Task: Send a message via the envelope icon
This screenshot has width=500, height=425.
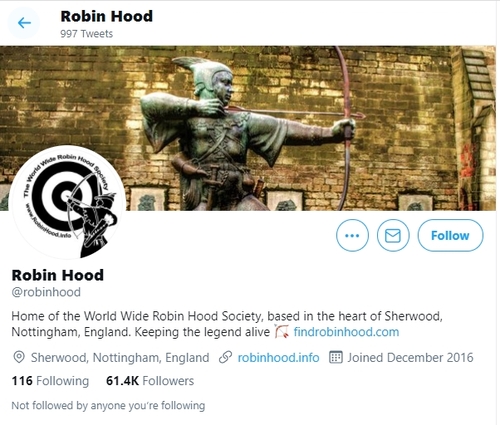Action: pyautogui.click(x=393, y=235)
